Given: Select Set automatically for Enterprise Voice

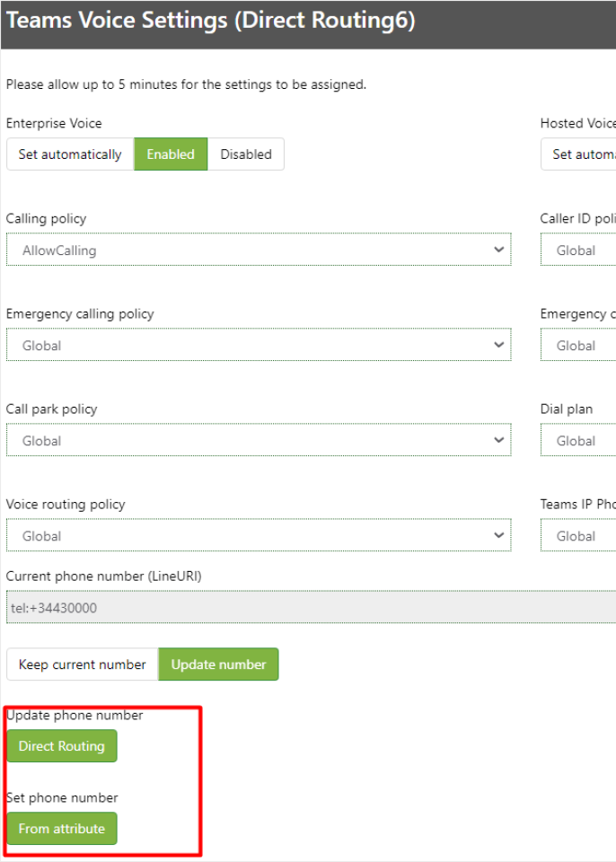Looking at the screenshot, I should pyautogui.click(x=70, y=154).
